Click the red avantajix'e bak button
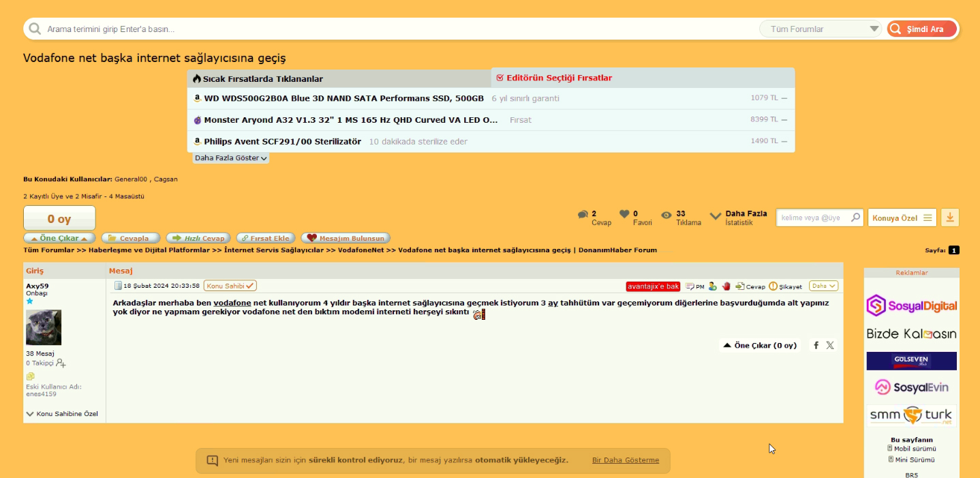Image resolution: width=980 pixels, height=478 pixels. pyautogui.click(x=653, y=286)
